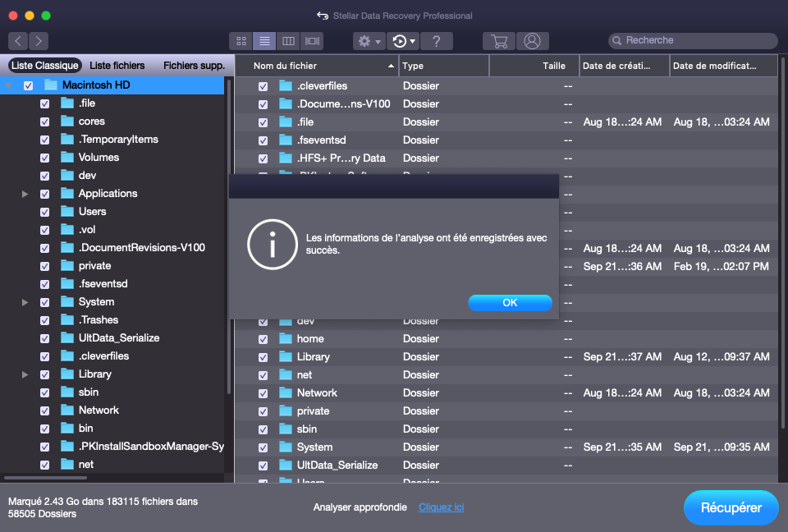
Task: Sort by Date de création column
Action: pos(624,66)
